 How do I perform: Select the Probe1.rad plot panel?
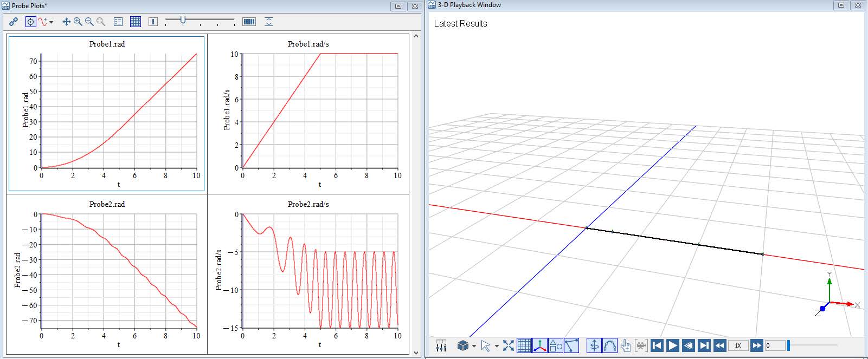click(107, 114)
